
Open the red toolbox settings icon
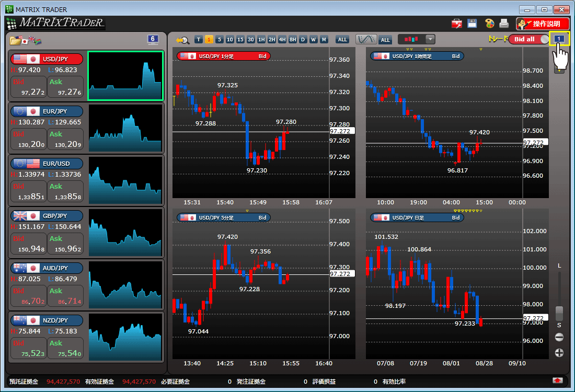(456, 24)
